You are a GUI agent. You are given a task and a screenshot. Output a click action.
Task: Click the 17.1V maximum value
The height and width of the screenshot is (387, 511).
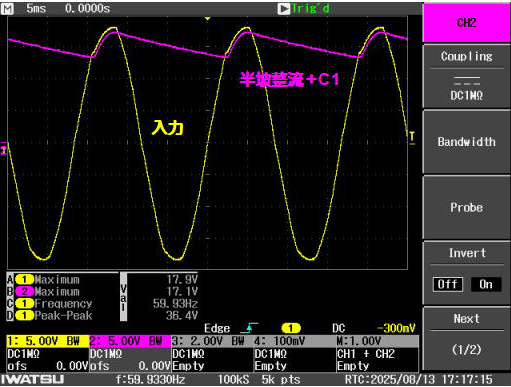click(182, 292)
